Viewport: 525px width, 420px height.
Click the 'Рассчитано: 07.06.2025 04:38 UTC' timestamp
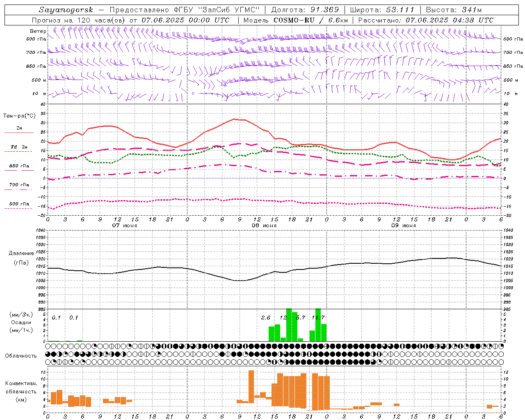[426, 20]
